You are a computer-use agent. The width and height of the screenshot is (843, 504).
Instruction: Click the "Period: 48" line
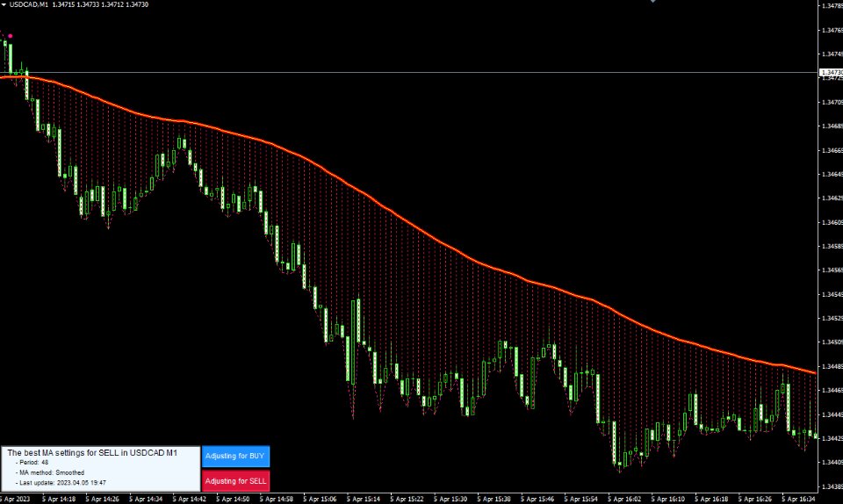click(x=32, y=463)
